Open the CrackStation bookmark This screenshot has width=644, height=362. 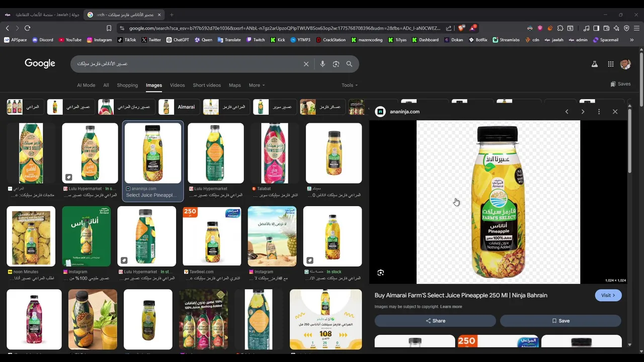[x=331, y=40]
